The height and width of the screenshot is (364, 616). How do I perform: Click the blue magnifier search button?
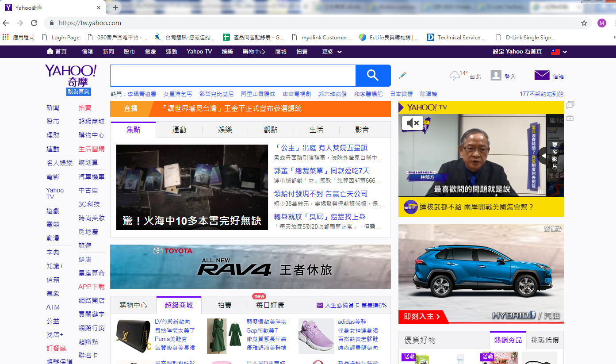click(x=373, y=76)
